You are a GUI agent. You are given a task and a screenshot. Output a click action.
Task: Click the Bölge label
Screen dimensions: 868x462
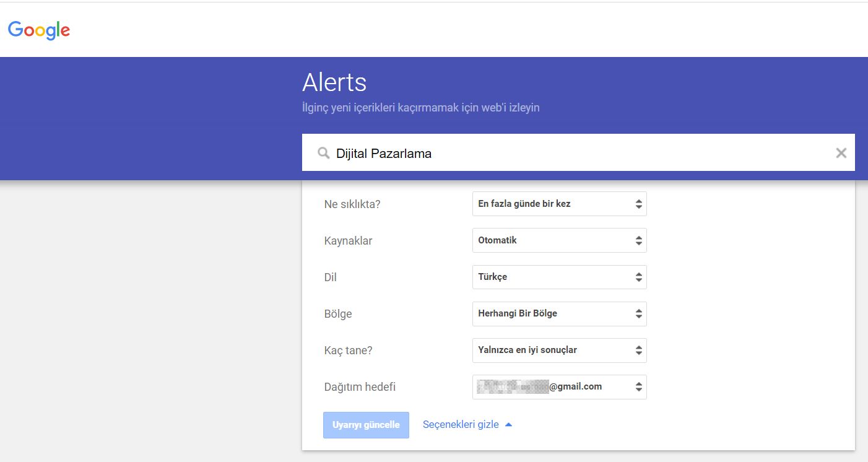(338, 314)
